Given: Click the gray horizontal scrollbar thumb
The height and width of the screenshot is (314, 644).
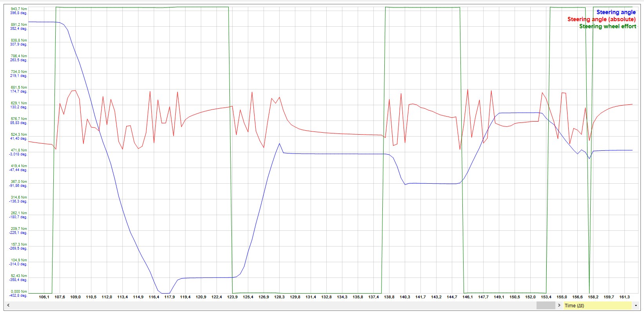Looking at the screenshot, I should (546, 305).
